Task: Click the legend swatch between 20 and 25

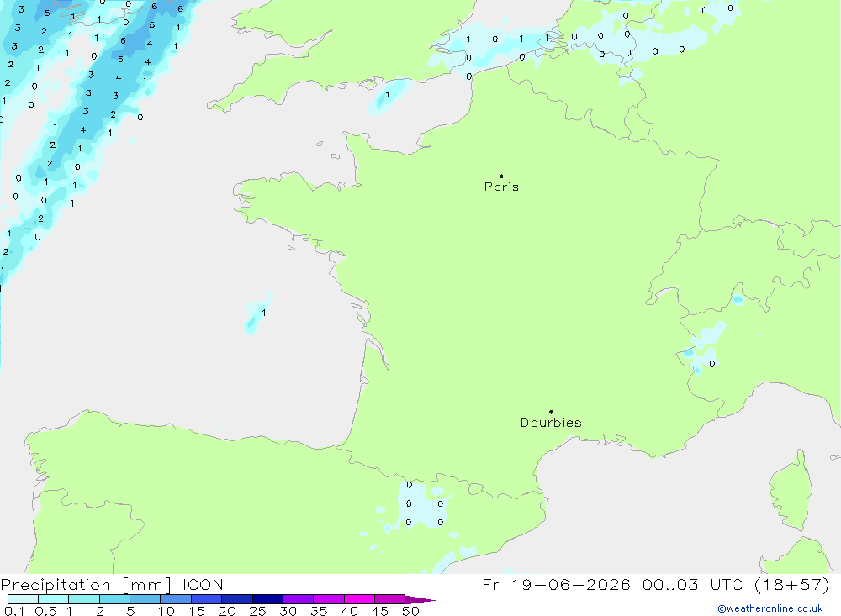Action: point(236,599)
